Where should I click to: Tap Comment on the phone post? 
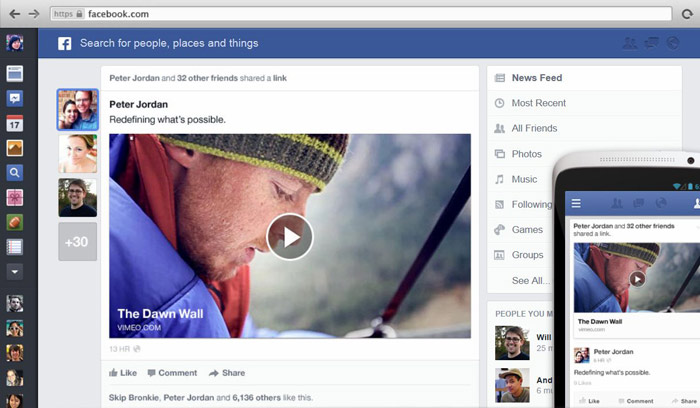636,401
